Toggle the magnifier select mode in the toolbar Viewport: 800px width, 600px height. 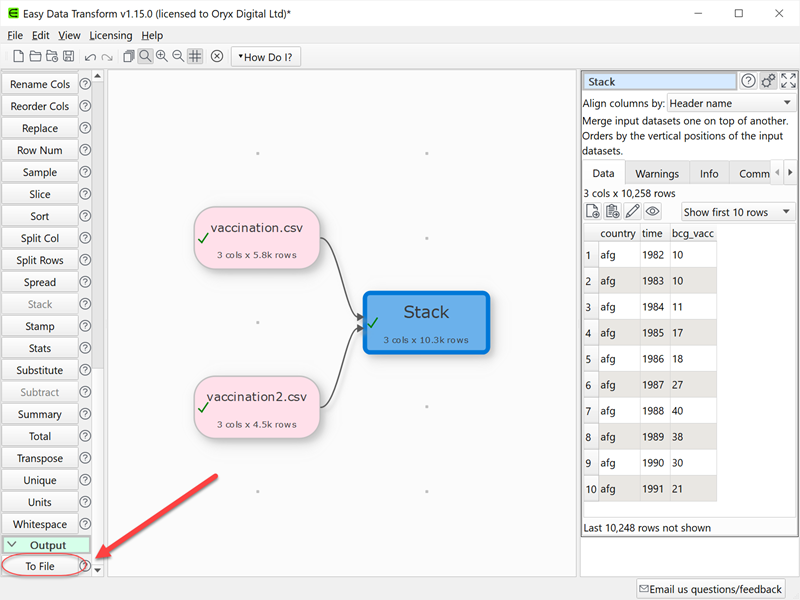145,56
